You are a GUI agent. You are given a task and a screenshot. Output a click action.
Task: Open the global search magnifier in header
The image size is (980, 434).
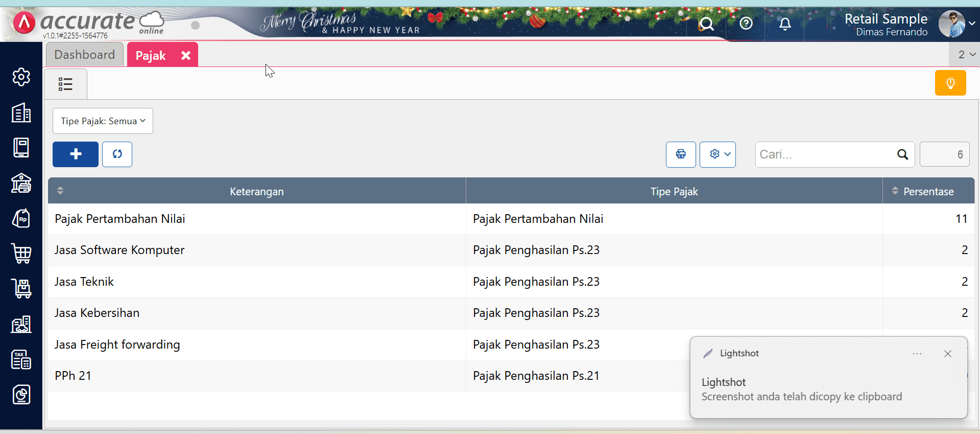coord(706,24)
